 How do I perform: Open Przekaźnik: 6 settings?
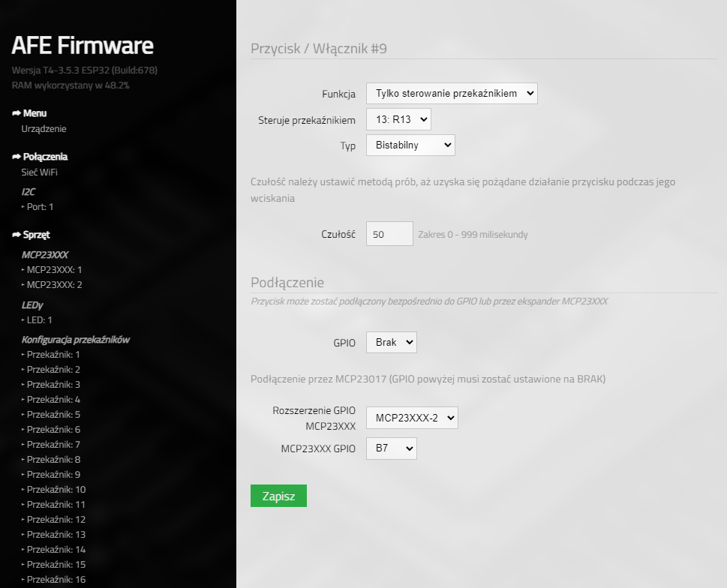pyautogui.click(x=53, y=429)
